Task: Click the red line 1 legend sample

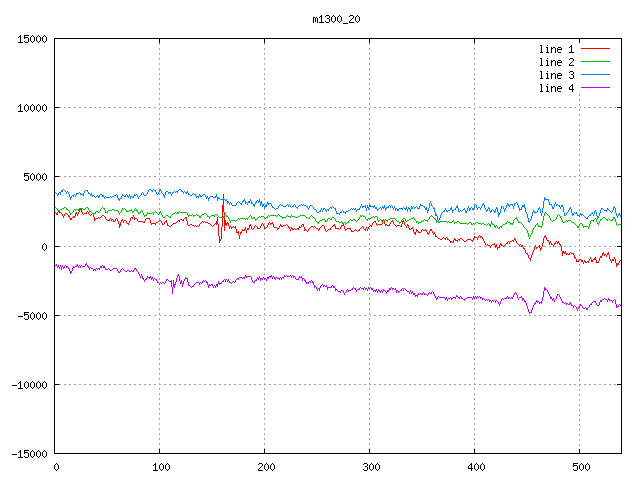Action: [x=596, y=49]
